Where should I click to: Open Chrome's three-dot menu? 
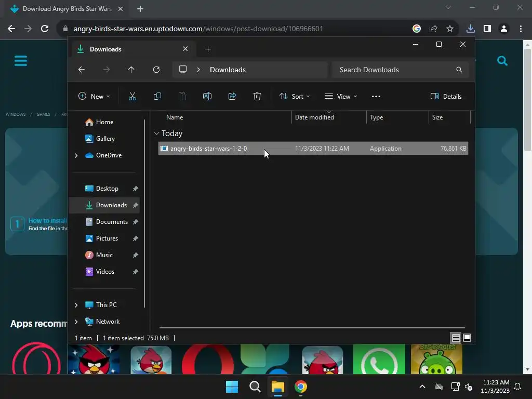521,29
